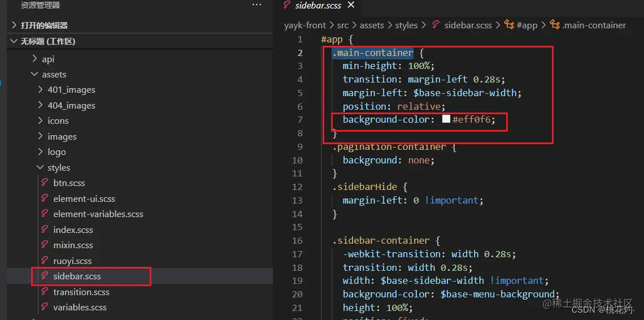Click the .sidebarHide selector
Image resolution: width=644 pixels, height=320 pixels.
click(365, 187)
